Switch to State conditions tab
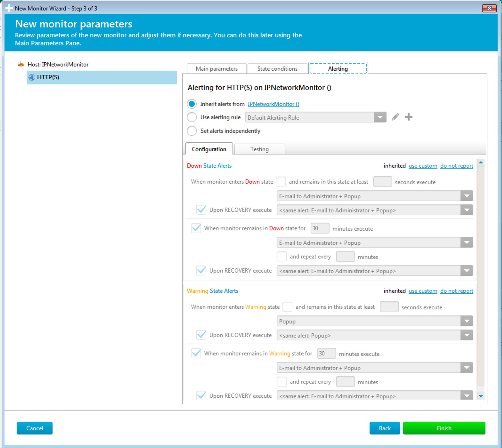This screenshot has width=502, height=448. coord(277,69)
